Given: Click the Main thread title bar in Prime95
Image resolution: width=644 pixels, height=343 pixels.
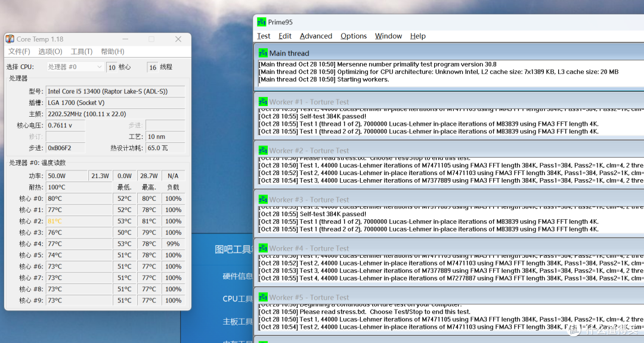Looking at the screenshot, I should (449, 53).
